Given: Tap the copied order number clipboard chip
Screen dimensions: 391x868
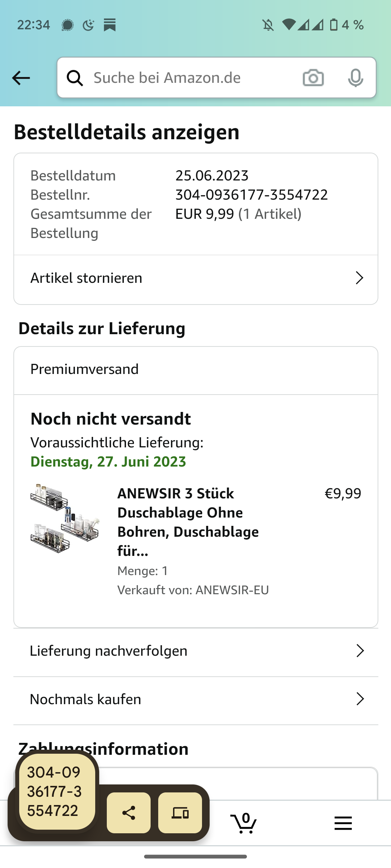Looking at the screenshot, I should coord(57,792).
